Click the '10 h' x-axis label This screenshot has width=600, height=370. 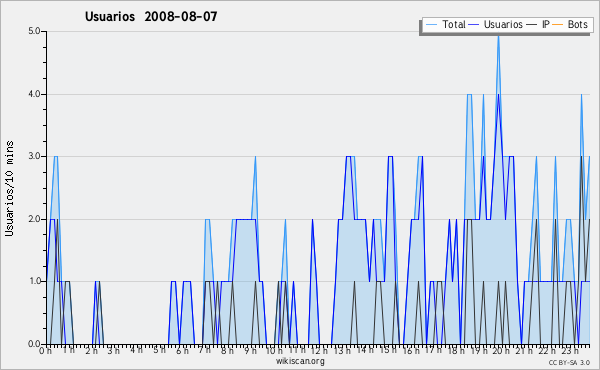coord(274,351)
